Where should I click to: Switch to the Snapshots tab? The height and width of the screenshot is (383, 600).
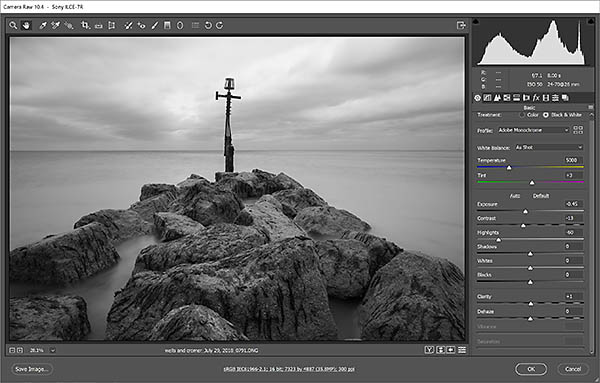tap(565, 98)
